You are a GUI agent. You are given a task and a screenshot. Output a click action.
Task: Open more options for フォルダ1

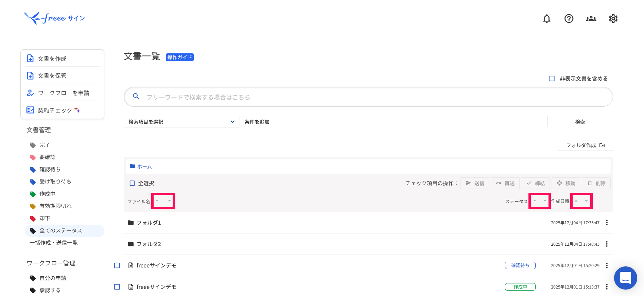607,223
